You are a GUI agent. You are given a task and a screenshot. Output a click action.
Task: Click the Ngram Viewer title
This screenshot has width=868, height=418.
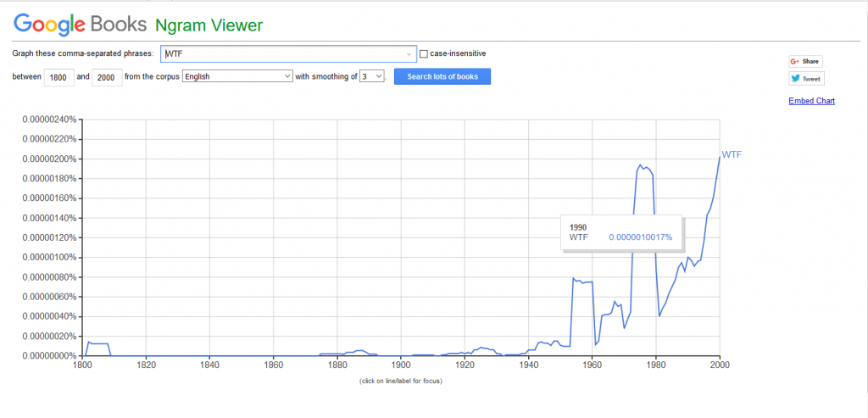pyautogui.click(x=209, y=25)
